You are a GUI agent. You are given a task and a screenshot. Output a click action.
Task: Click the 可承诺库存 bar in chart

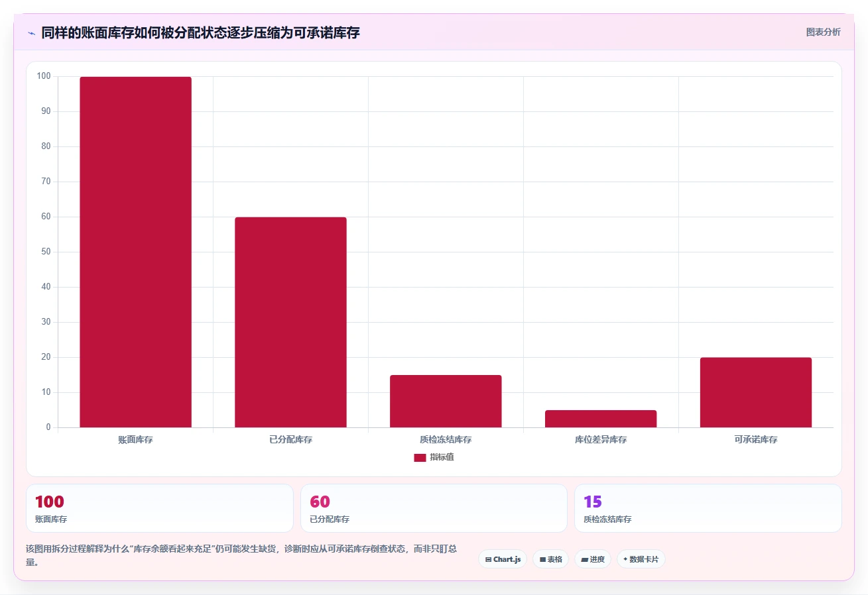[x=756, y=393]
